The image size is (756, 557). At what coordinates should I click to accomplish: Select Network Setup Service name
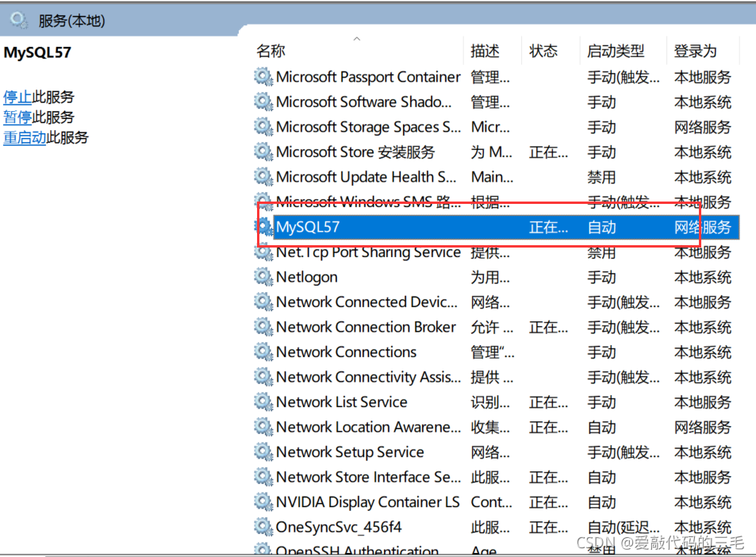[x=350, y=452]
